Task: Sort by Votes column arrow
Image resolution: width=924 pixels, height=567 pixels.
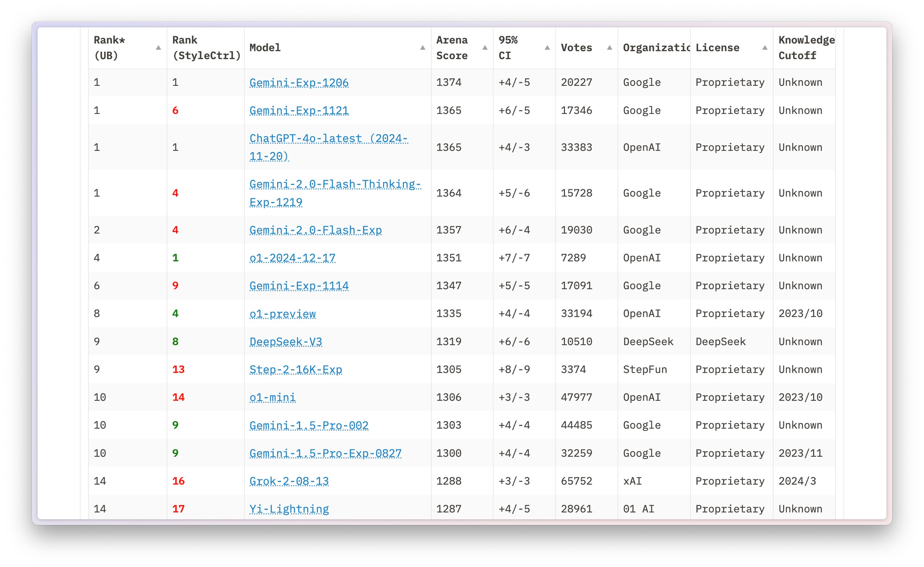Action: pyautogui.click(x=609, y=48)
